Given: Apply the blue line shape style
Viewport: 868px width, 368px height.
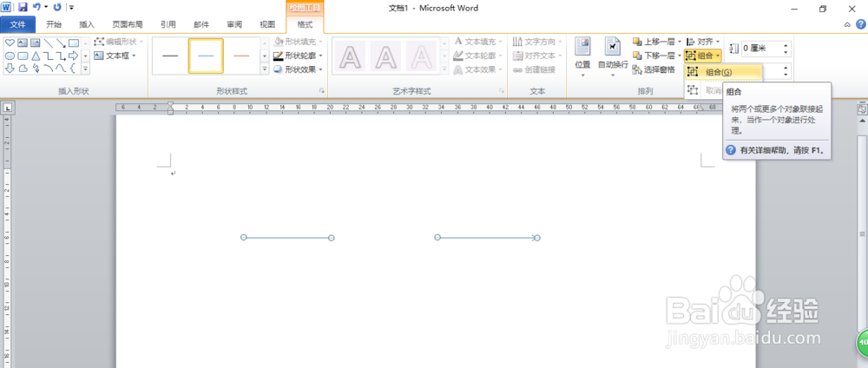Looking at the screenshot, I should point(206,56).
